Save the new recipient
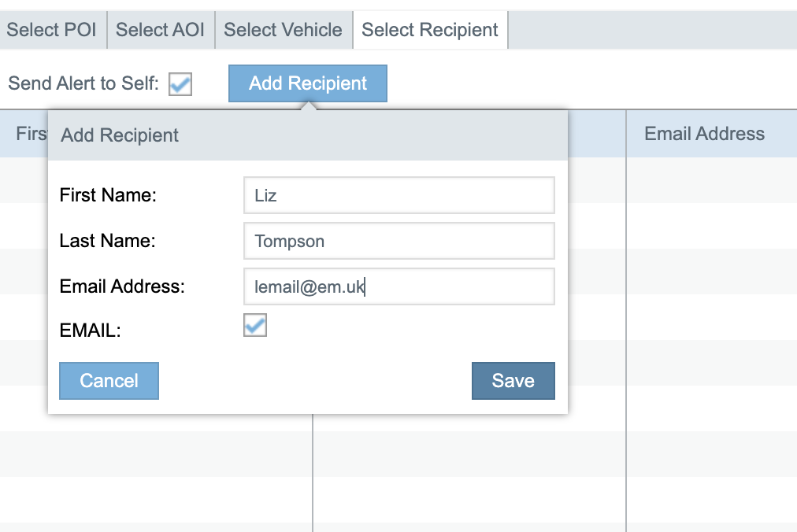The image size is (797, 532). pos(513,381)
